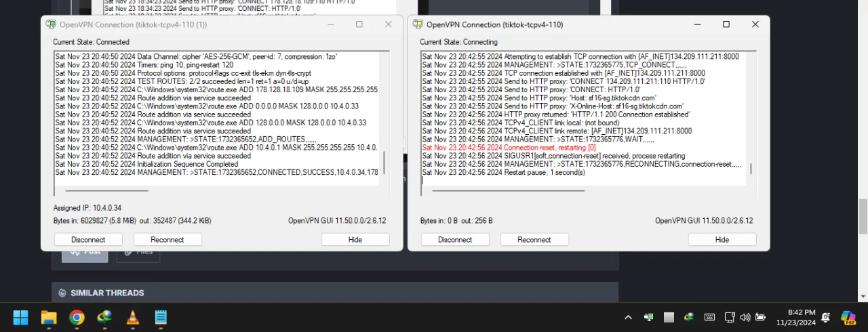Click 'Current State: Connecting' label

458,42
